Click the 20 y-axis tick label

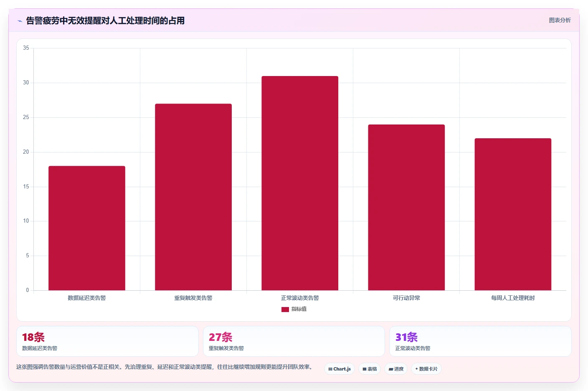[26, 152]
